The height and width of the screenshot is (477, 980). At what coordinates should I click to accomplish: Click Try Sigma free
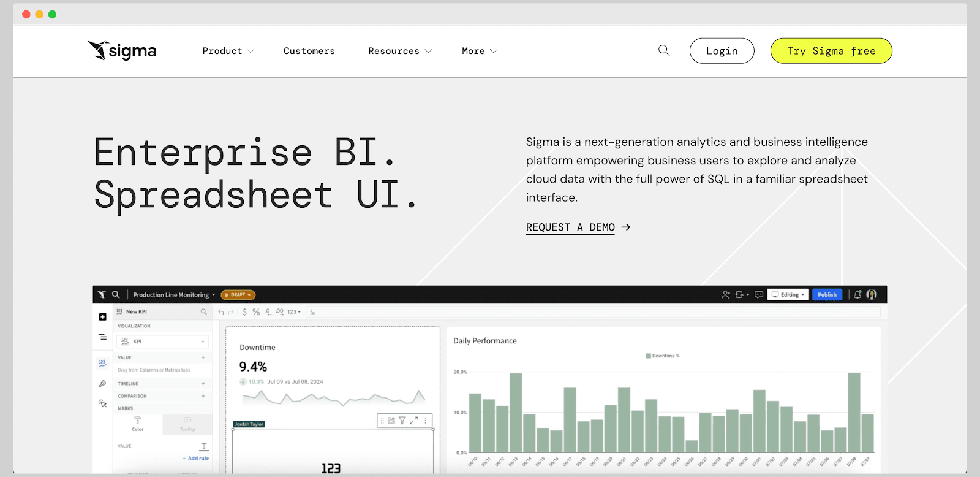831,51
